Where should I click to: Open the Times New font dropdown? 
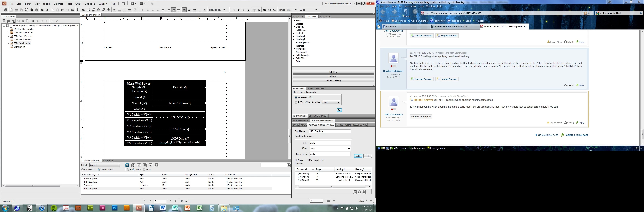pyautogui.click(x=288, y=10)
